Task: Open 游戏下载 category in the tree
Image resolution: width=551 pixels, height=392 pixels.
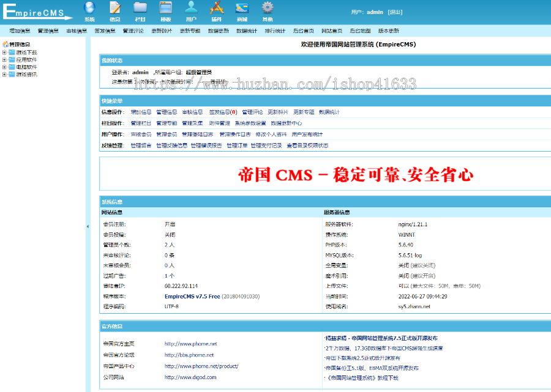Action: pos(26,53)
